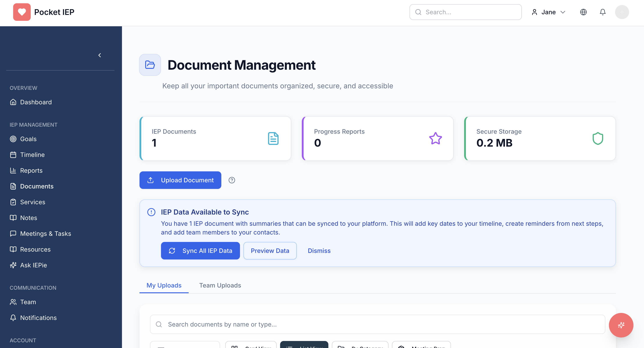Click the floating red assistant button
The image size is (644, 348).
[x=621, y=325]
